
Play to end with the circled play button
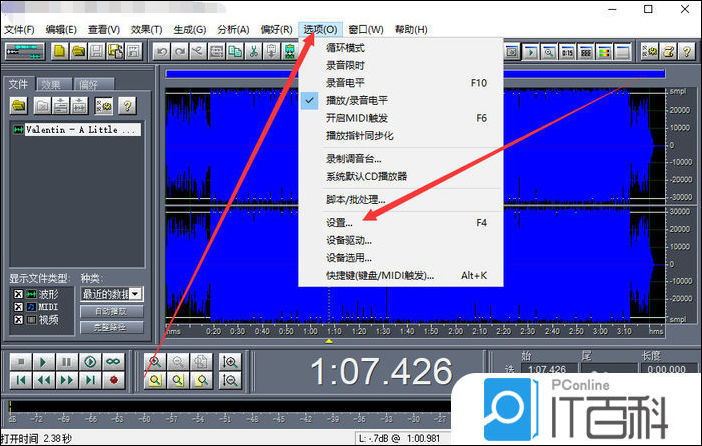[90, 361]
